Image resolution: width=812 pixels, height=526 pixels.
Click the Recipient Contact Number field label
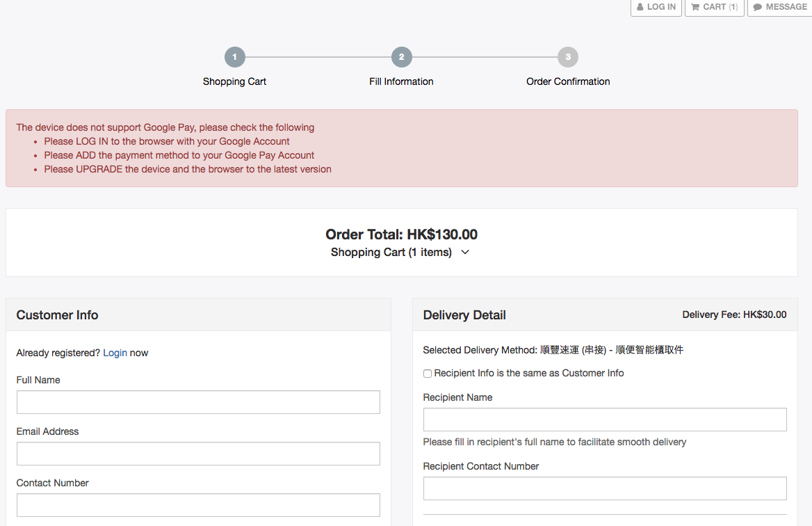[x=481, y=466]
